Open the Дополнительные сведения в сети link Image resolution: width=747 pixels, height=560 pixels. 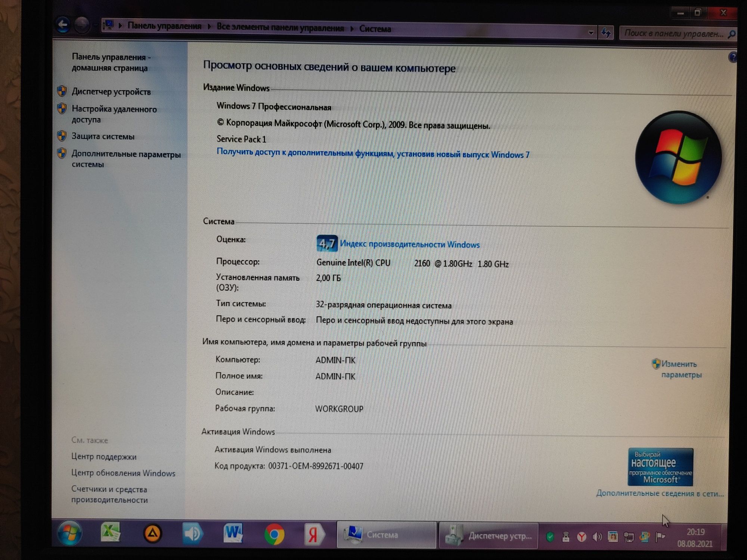point(660,493)
